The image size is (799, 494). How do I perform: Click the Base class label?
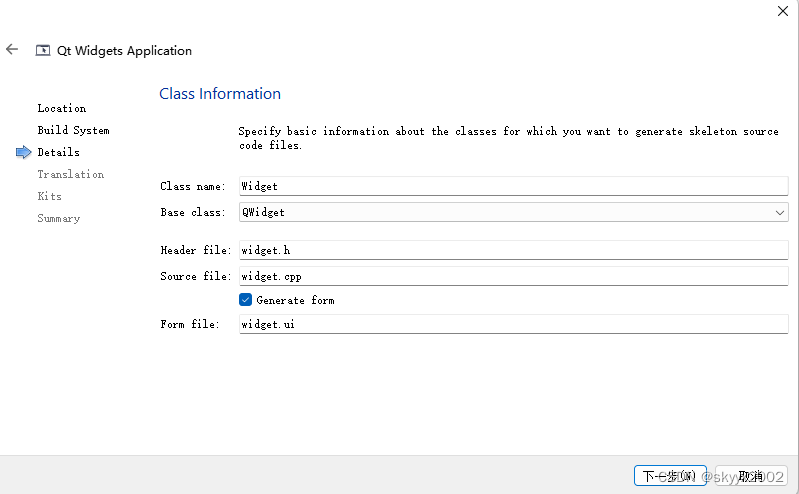[x=193, y=212]
